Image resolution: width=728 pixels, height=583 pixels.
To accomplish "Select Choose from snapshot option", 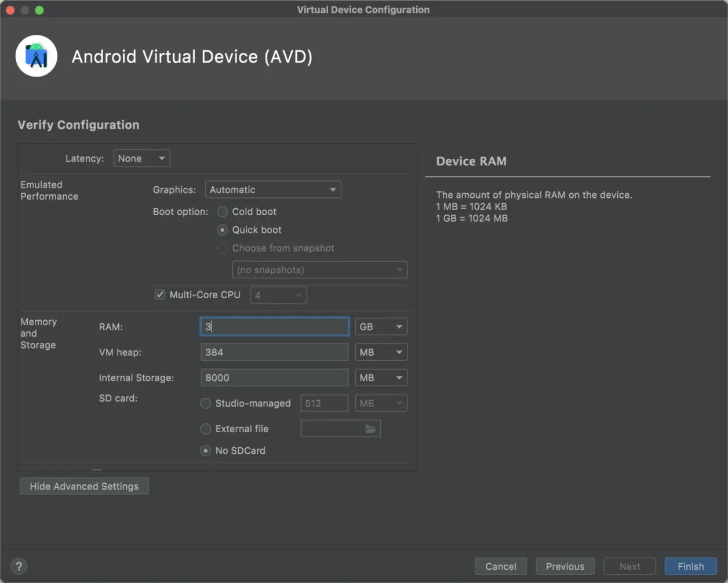I will [222, 248].
